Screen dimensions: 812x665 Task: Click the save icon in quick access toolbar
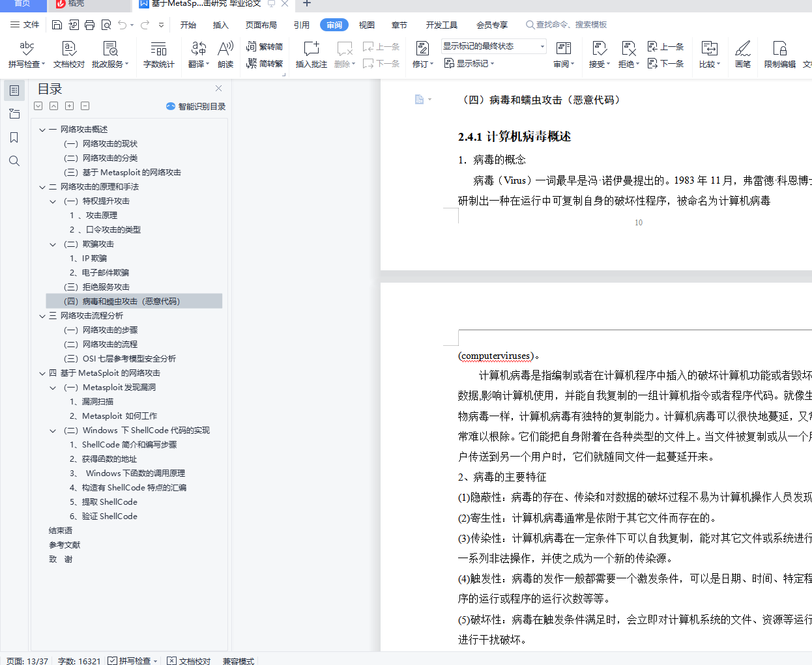[x=57, y=25]
